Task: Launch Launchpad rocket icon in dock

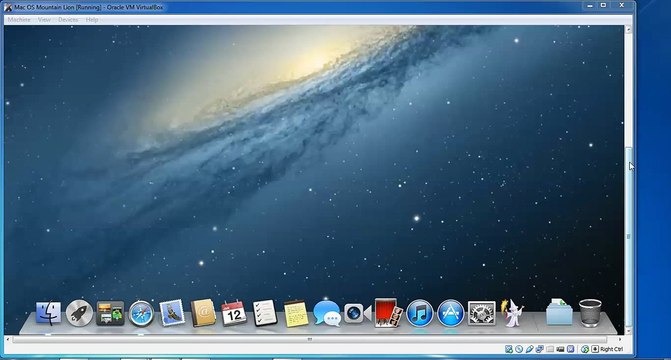Action: coord(79,313)
